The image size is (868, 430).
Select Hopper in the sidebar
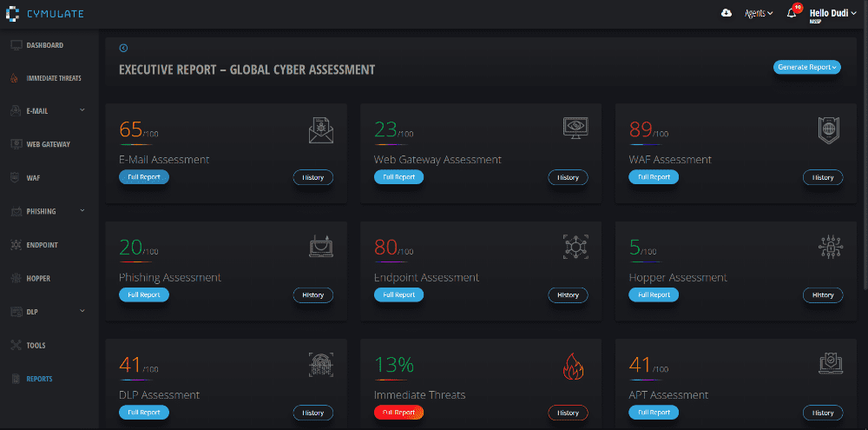point(38,278)
